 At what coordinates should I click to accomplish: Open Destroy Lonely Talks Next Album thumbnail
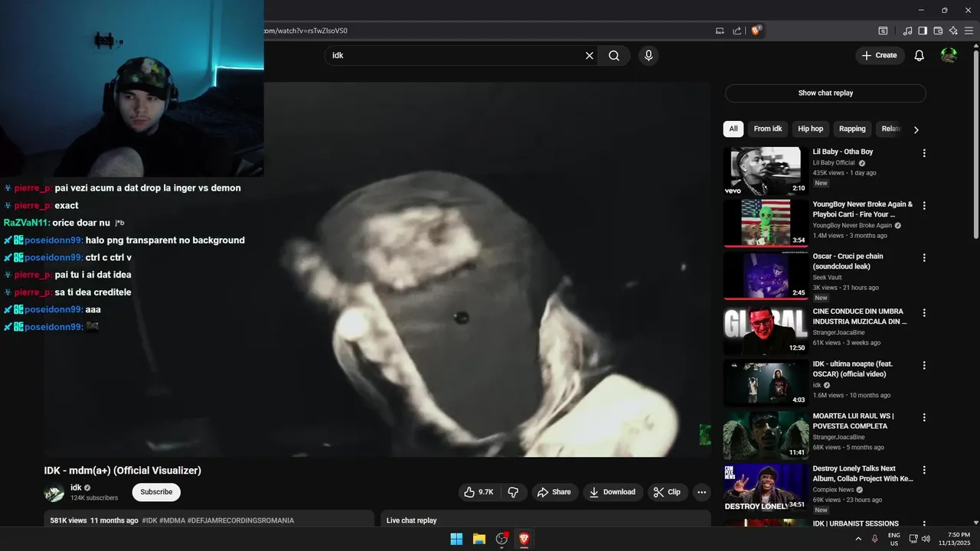coord(766,487)
